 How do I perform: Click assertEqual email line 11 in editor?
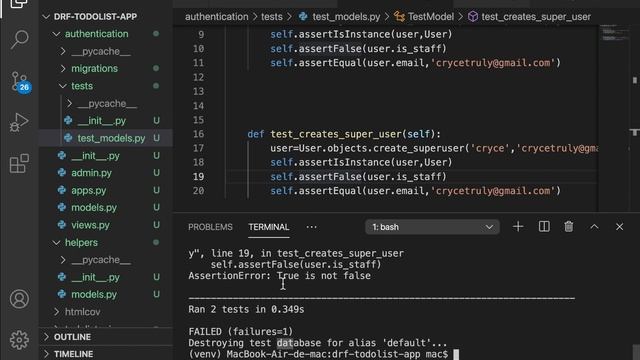point(416,63)
